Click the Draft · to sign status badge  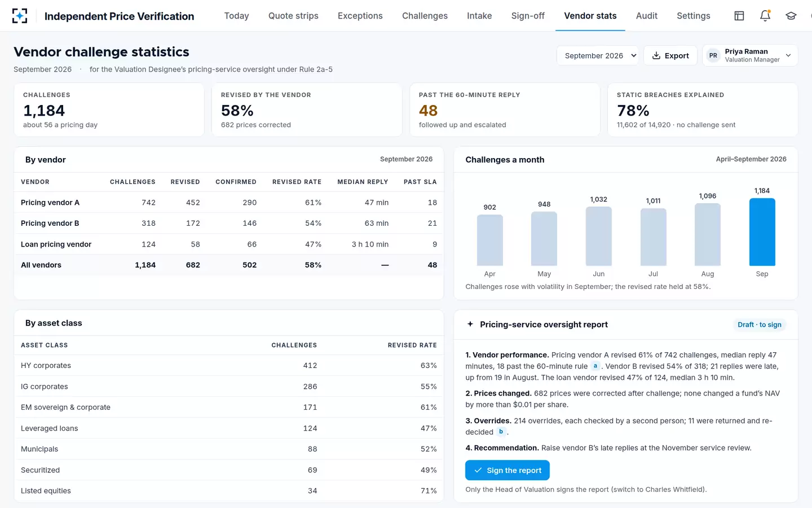point(760,325)
